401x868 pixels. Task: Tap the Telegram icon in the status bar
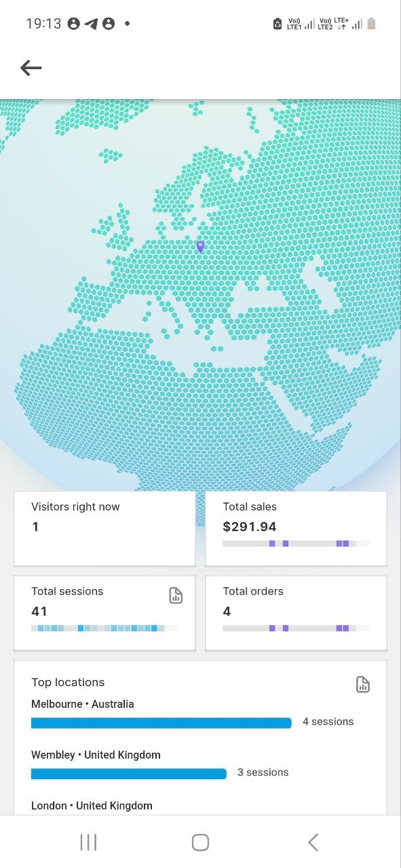click(90, 23)
